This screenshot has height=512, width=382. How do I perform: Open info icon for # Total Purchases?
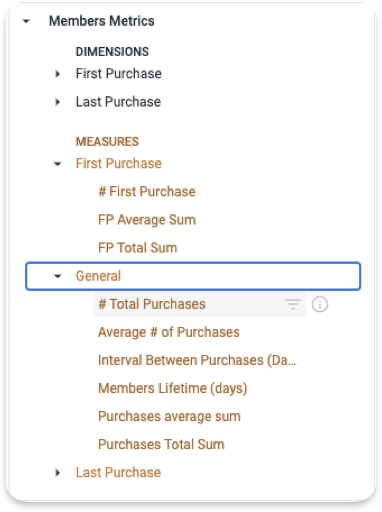point(320,304)
